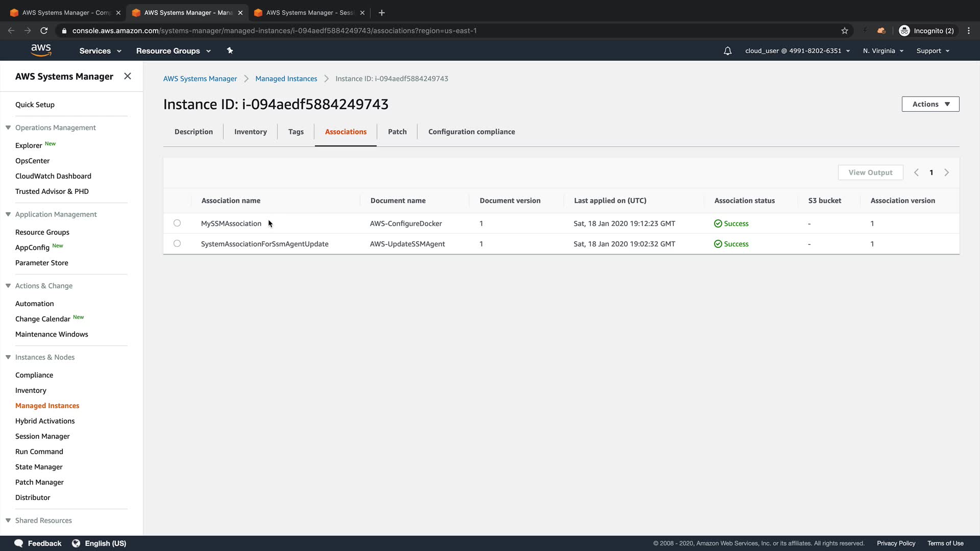Click the browser bookmark star icon

[x=845, y=31]
